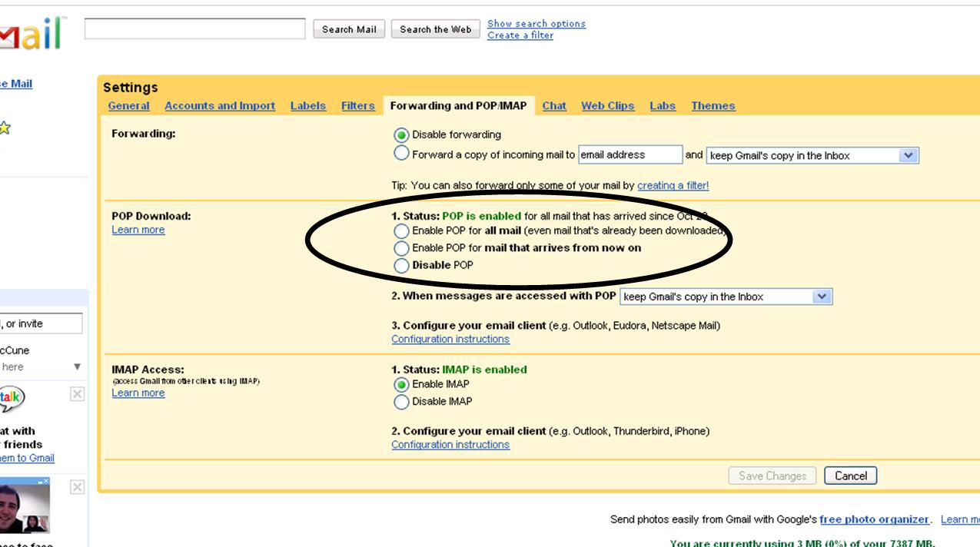Select the Disable forwarding radio button
Screen dimensions: 980x547
[401, 135]
